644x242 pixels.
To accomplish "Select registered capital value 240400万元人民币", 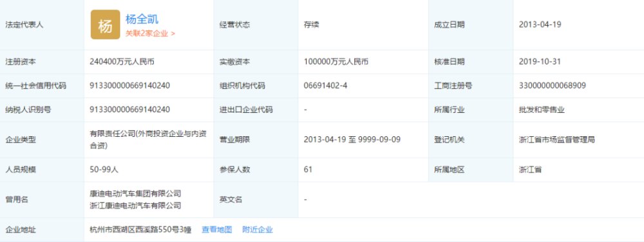I will [122, 62].
